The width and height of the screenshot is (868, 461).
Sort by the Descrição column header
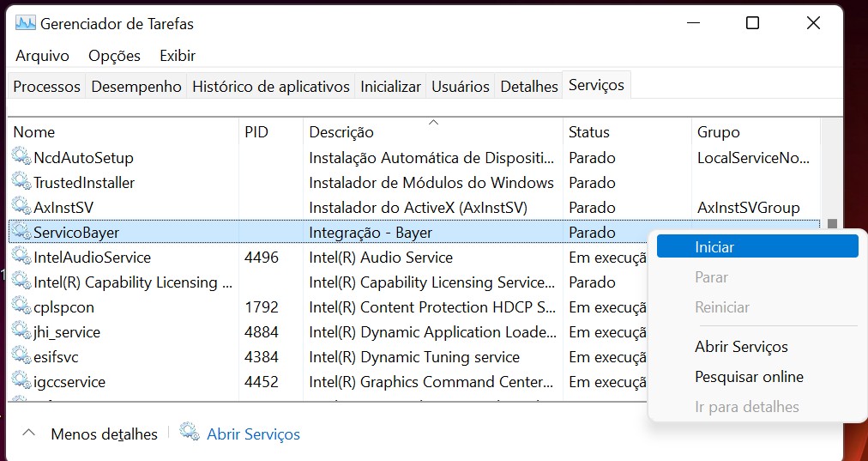pyautogui.click(x=433, y=132)
